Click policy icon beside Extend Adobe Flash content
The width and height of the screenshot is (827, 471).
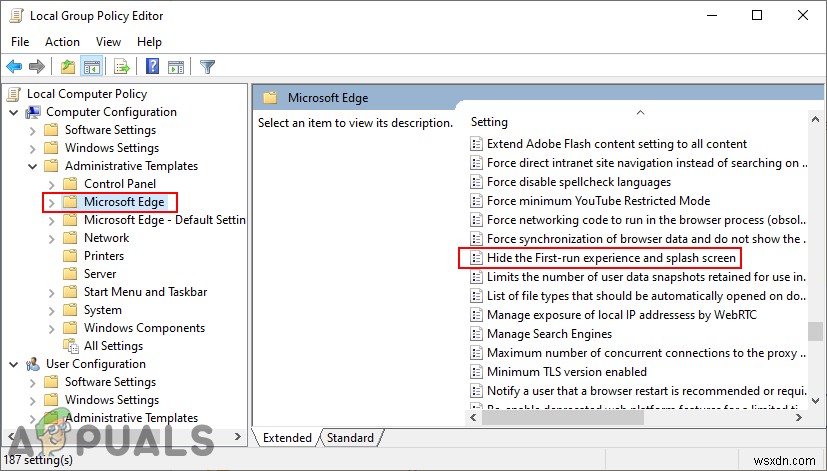click(476, 144)
